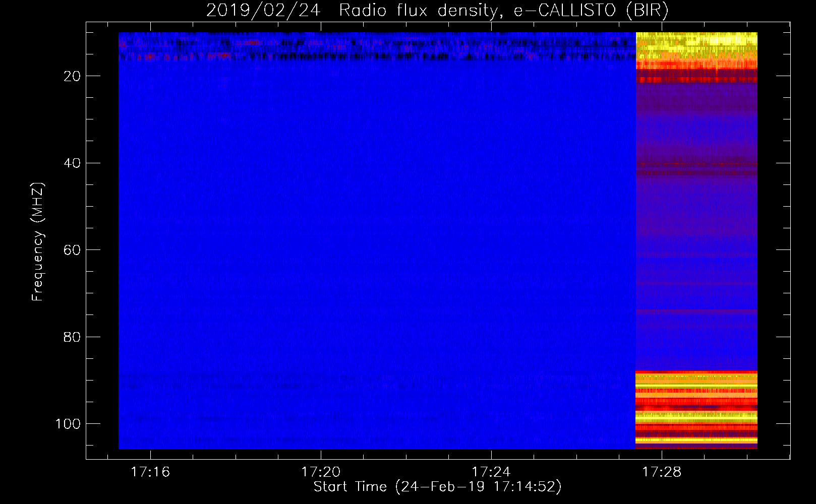Click the 17:20 time tick label
816x504 pixels.
point(321,472)
